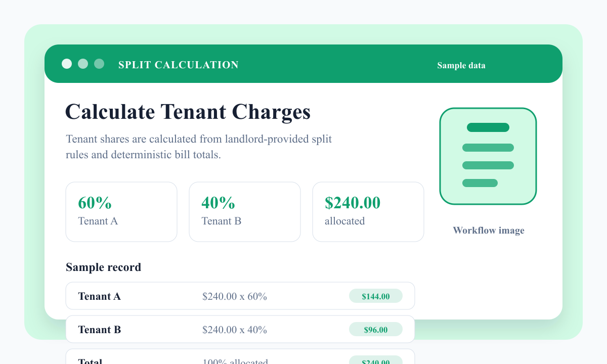Click the $240.00 x 60% formula text

click(235, 296)
